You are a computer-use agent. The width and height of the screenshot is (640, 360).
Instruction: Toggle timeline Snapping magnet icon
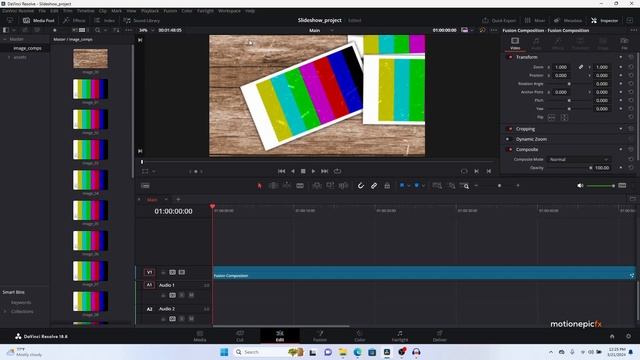pos(361,186)
